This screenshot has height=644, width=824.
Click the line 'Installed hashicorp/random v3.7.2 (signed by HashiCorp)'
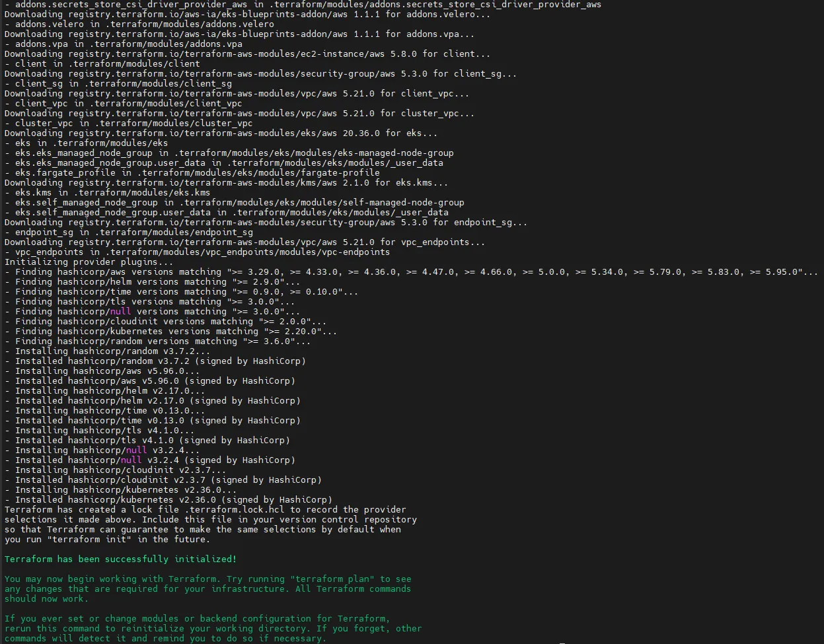click(155, 361)
